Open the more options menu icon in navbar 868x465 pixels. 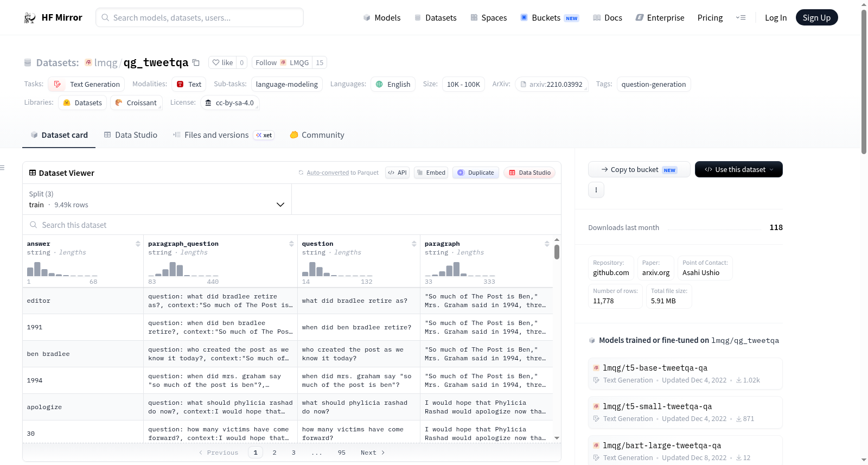pyautogui.click(x=741, y=18)
